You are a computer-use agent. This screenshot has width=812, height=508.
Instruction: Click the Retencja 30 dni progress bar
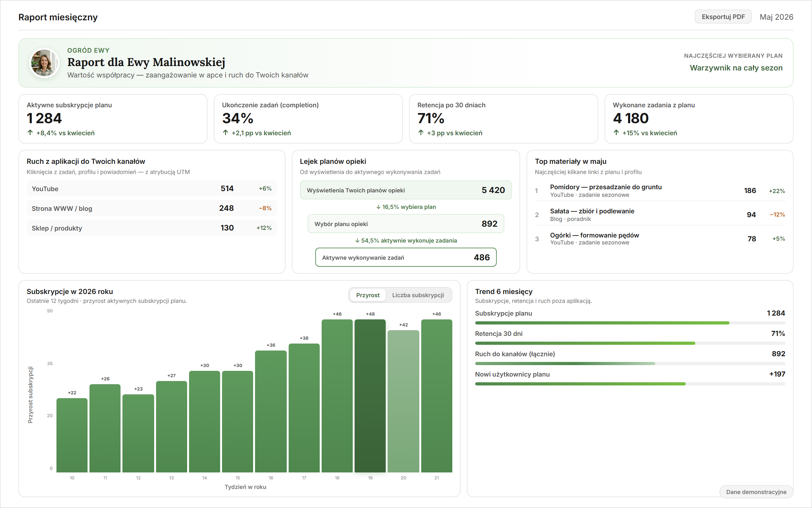click(630, 343)
